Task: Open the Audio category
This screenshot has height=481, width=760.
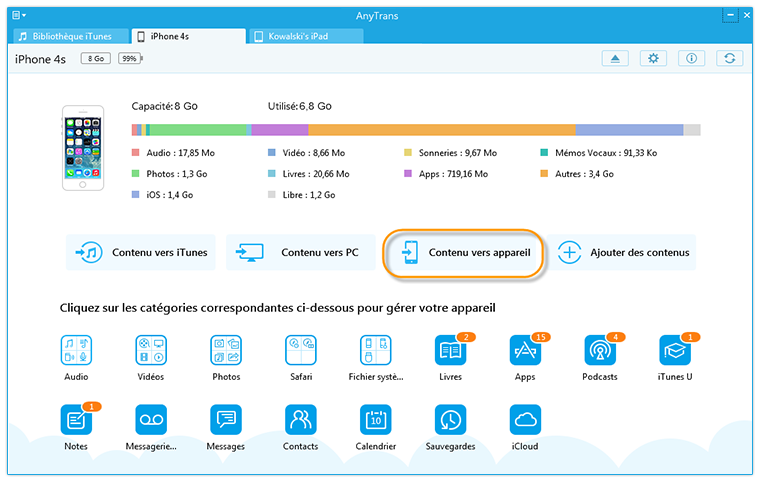Action: [x=76, y=350]
